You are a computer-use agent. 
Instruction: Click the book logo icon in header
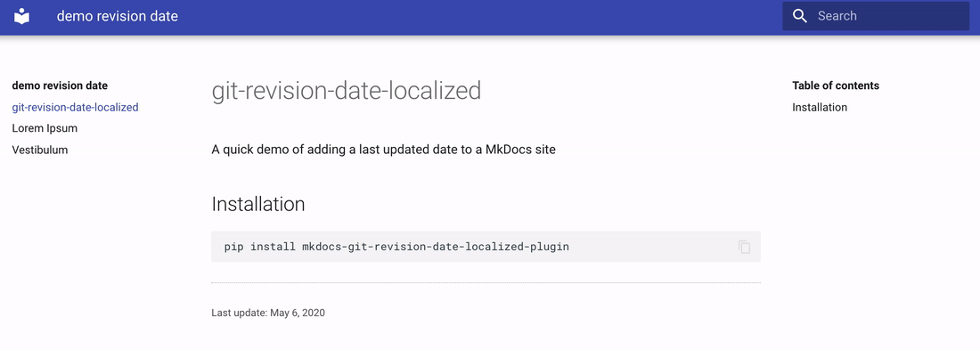tap(22, 16)
